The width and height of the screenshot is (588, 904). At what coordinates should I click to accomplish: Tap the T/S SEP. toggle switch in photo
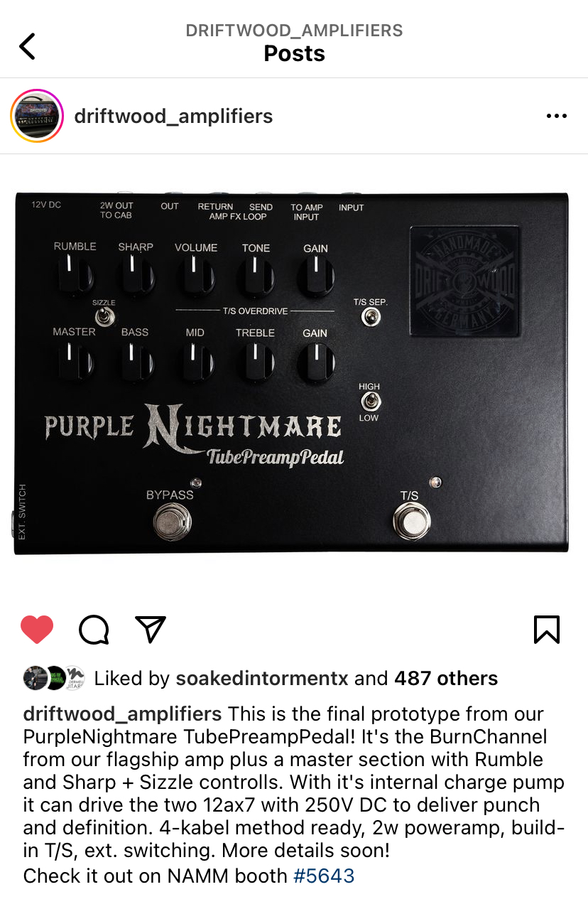[x=369, y=316]
